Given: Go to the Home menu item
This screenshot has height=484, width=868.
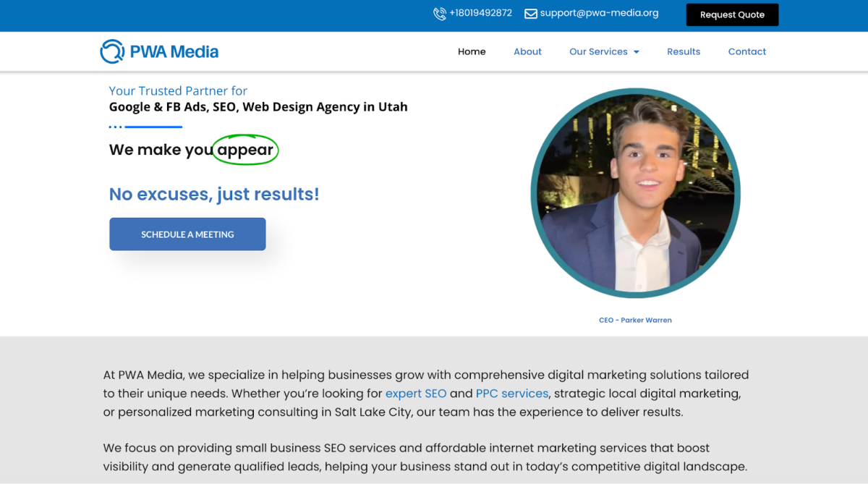Looking at the screenshot, I should (472, 52).
